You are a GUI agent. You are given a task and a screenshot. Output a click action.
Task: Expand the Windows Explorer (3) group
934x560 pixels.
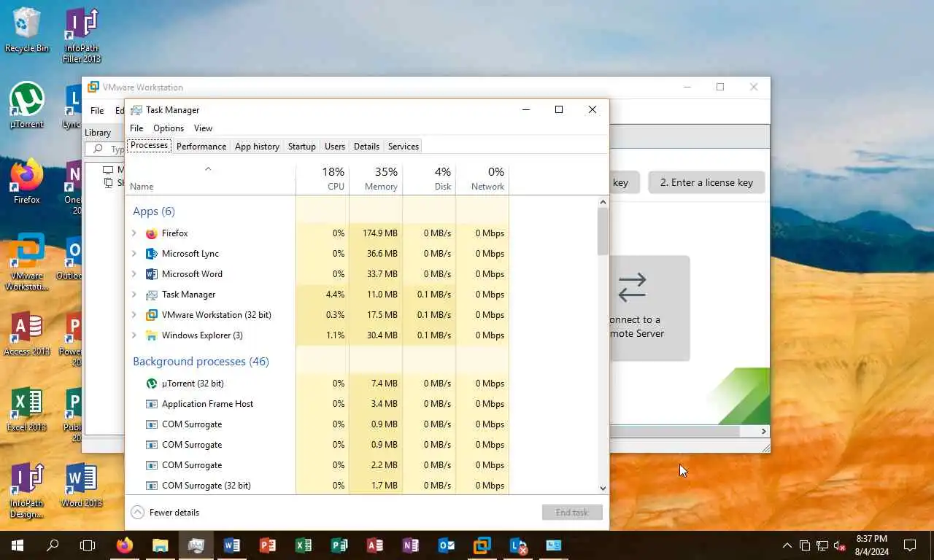(x=134, y=335)
